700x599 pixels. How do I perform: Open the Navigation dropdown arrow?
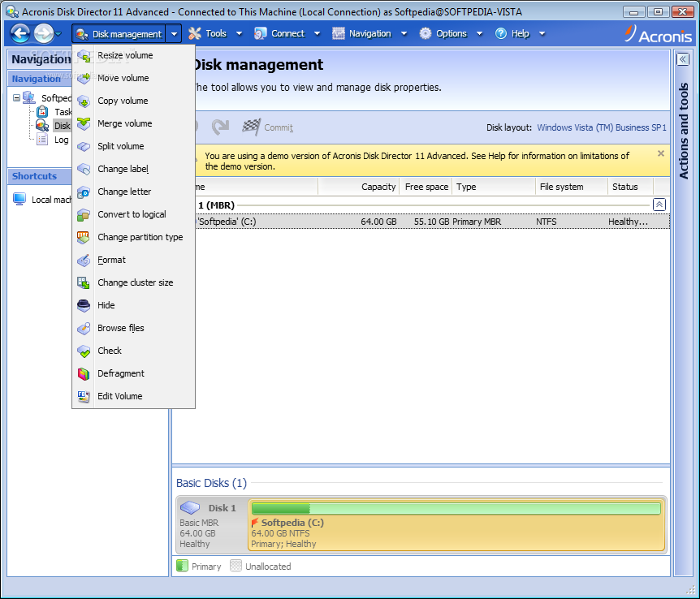(x=404, y=33)
